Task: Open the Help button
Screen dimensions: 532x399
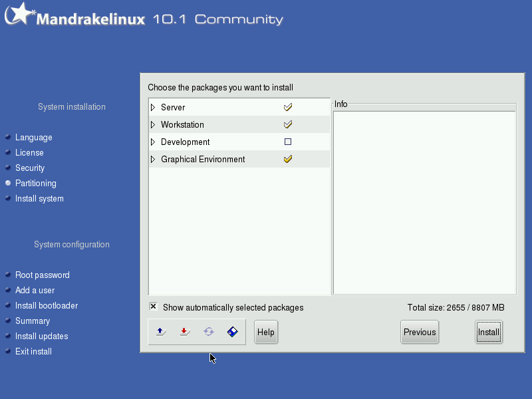Action: pyautogui.click(x=266, y=332)
